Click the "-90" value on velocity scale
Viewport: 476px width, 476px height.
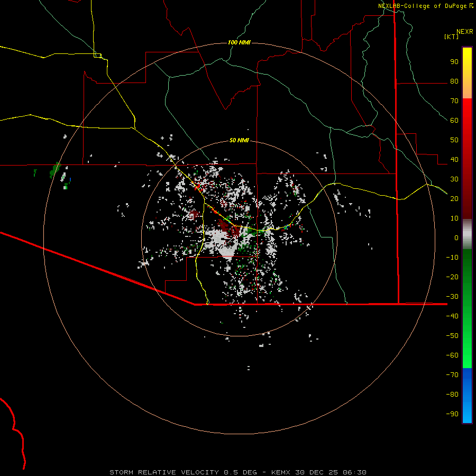(x=452, y=414)
